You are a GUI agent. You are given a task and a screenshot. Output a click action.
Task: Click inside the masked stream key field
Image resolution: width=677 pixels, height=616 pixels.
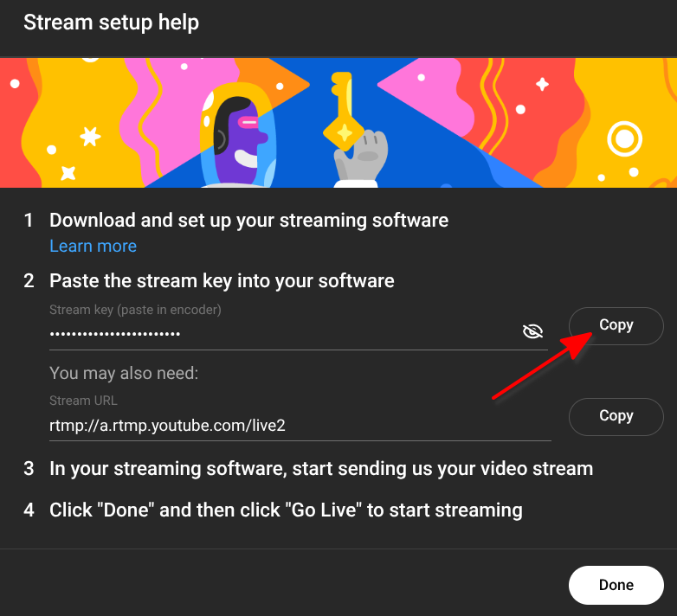[x=277, y=333]
